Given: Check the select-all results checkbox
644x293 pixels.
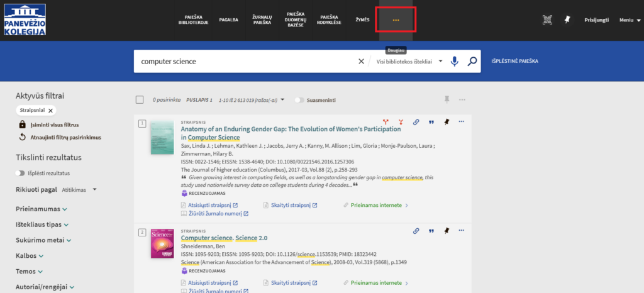Looking at the screenshot, I should [140, 99].
